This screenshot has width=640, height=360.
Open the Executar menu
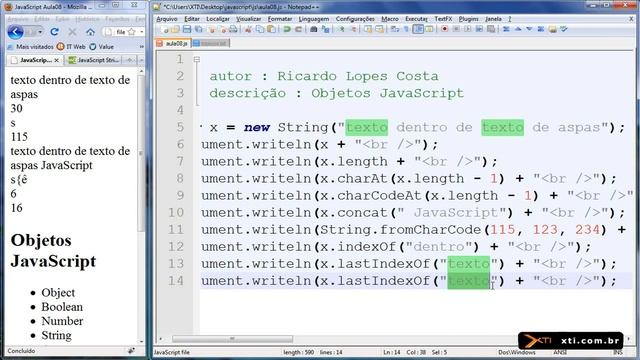416,19
